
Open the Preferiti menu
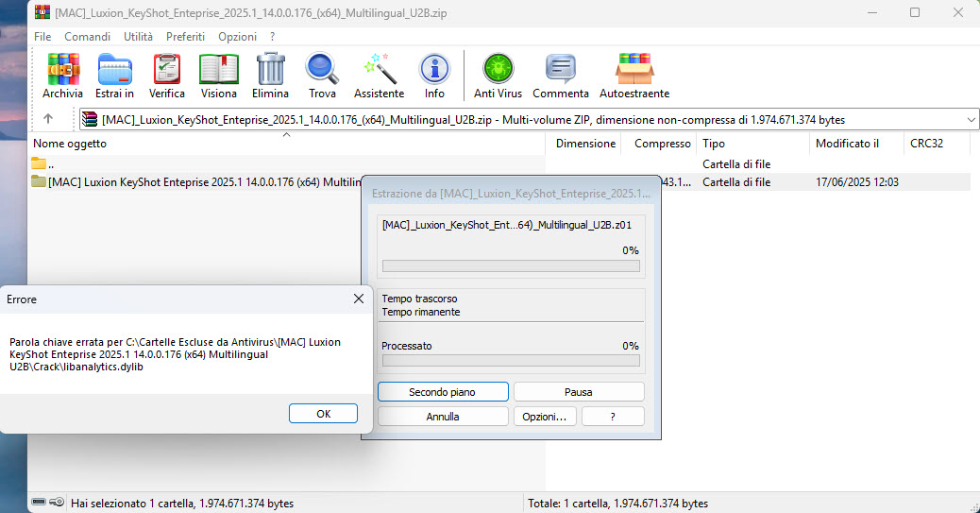186,36
